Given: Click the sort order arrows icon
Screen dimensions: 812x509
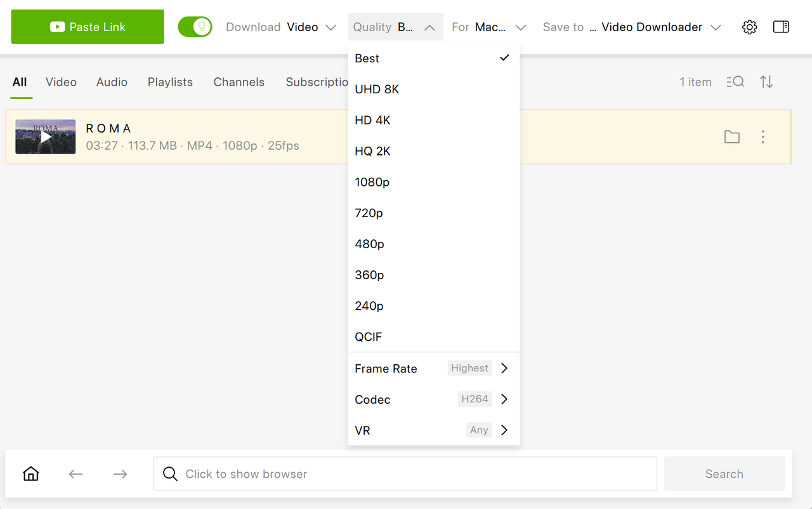Looking at the screenshot, I should (x=766, y=82).
